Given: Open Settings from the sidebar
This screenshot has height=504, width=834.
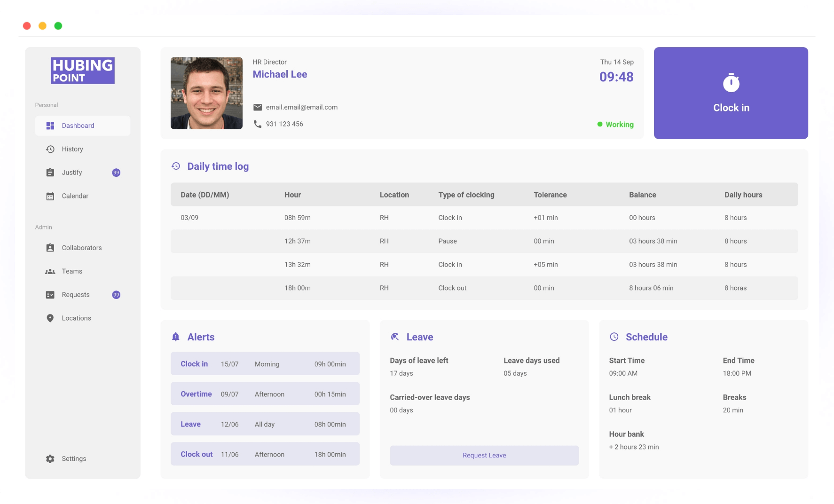Looking at the screenshot, I should (x=83, y=459).
